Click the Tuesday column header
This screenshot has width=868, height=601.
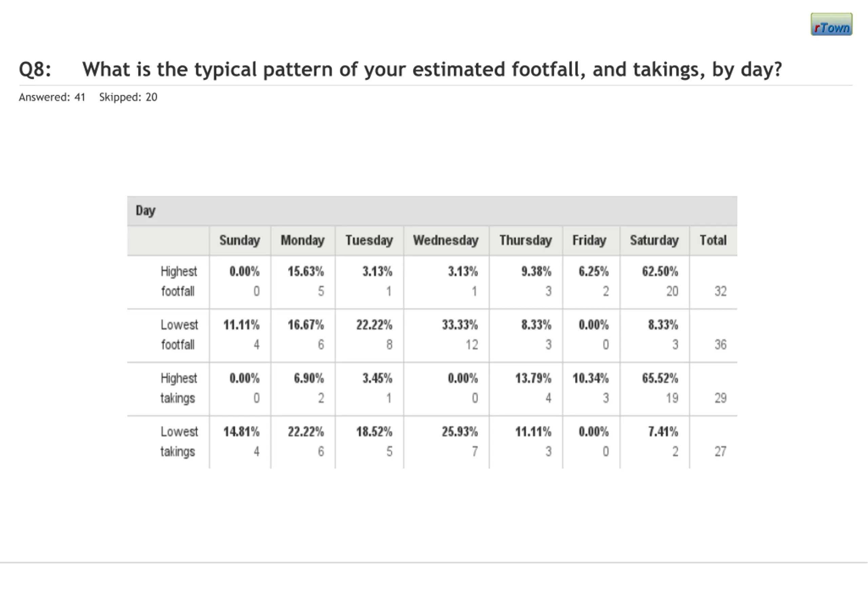[369, 240]
